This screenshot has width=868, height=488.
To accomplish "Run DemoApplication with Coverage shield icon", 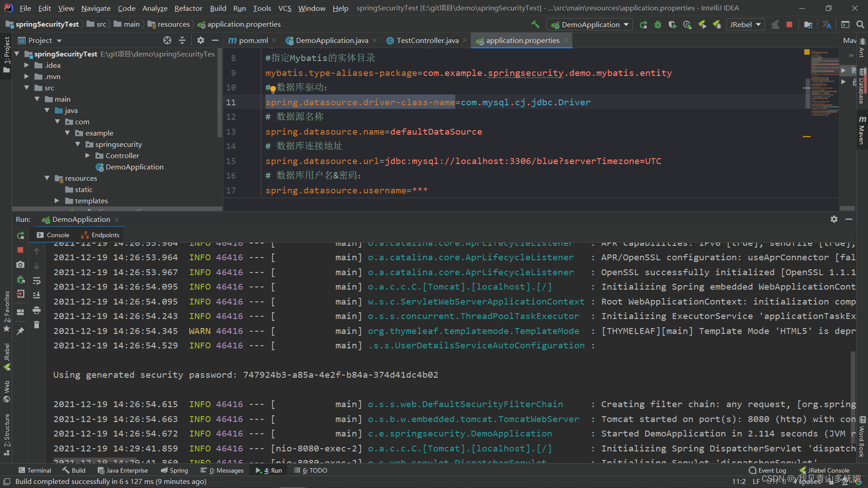I will (673, 25).
